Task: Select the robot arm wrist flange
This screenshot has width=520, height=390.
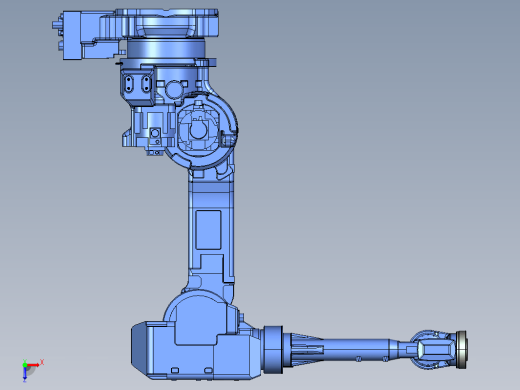Action: coord(462,349)
